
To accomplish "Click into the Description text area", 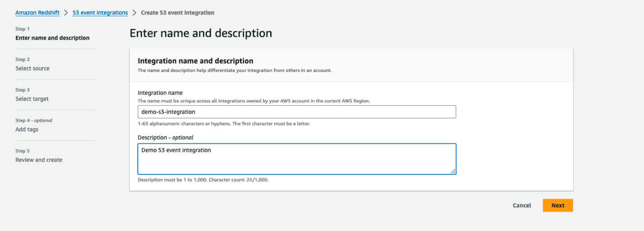I will (297, 159).
